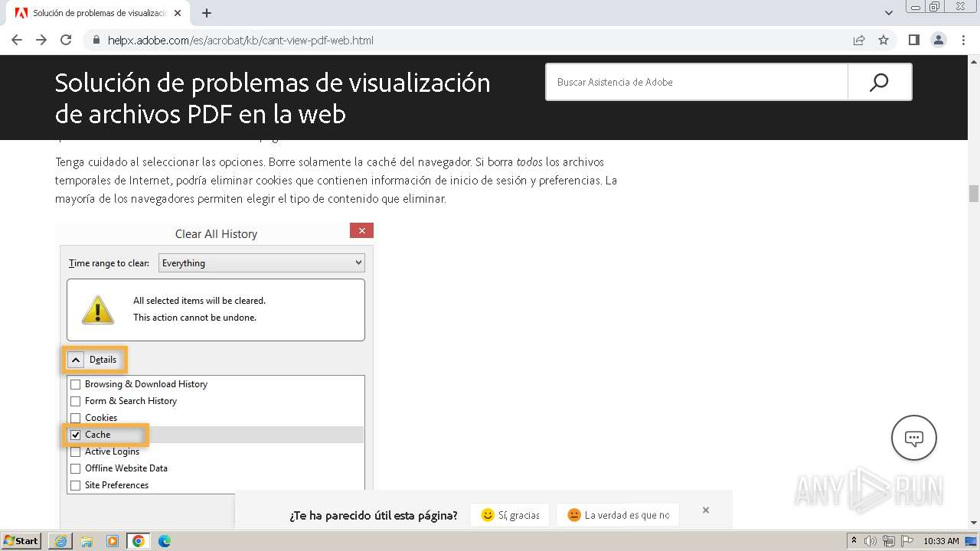Open Internet Explorer from taskbar
980x551 pixels.
pos(60,541)
